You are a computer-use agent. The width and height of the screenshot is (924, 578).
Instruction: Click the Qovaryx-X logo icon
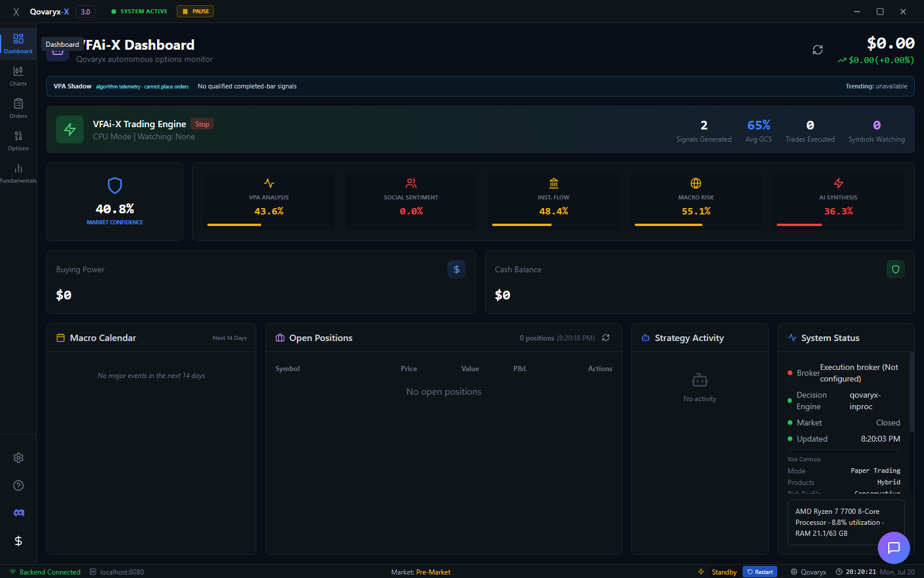16,12
